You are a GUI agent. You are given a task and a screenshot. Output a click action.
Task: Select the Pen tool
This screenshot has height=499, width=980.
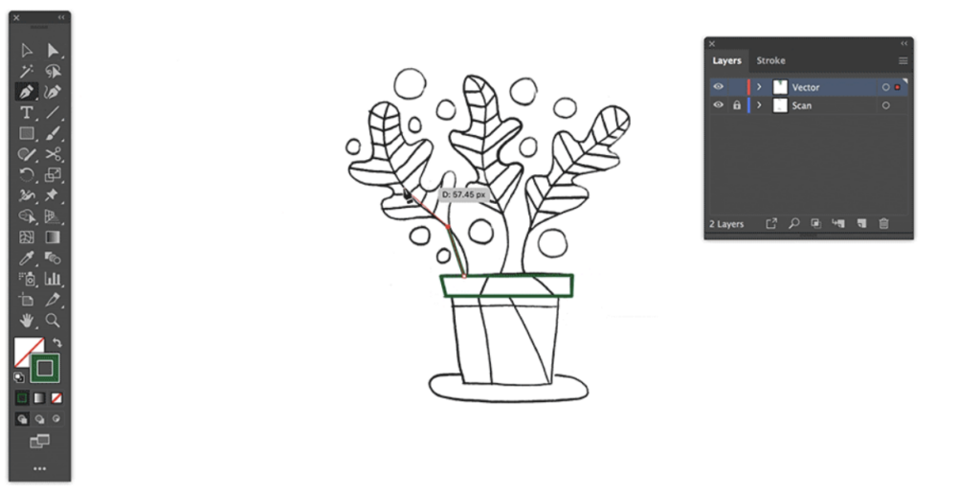(27, 92)
